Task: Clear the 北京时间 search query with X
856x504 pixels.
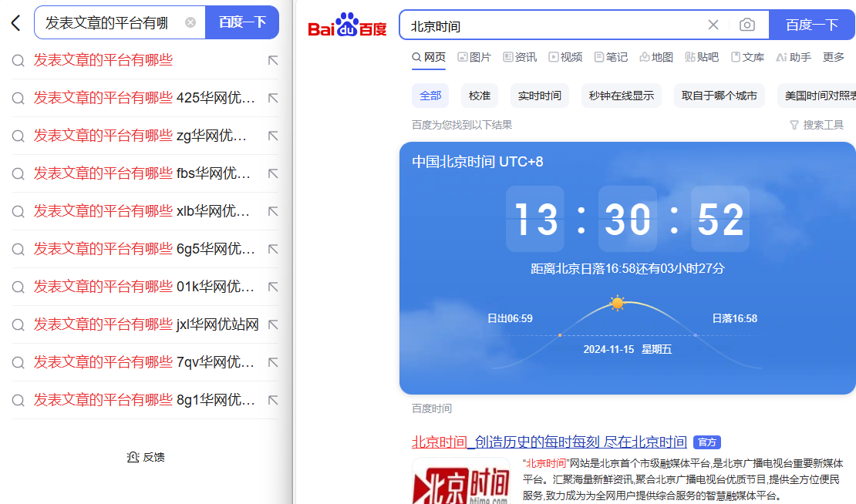Action: pos(713,25)
